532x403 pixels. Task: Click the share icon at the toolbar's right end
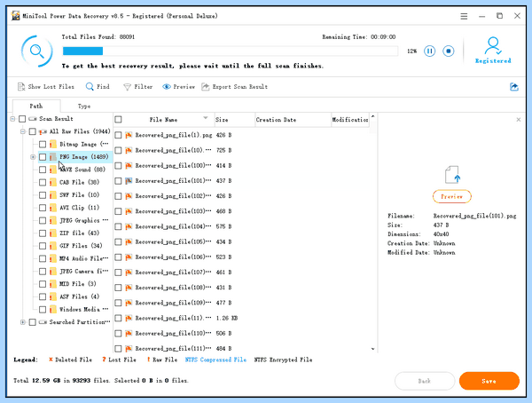[514, 87]
